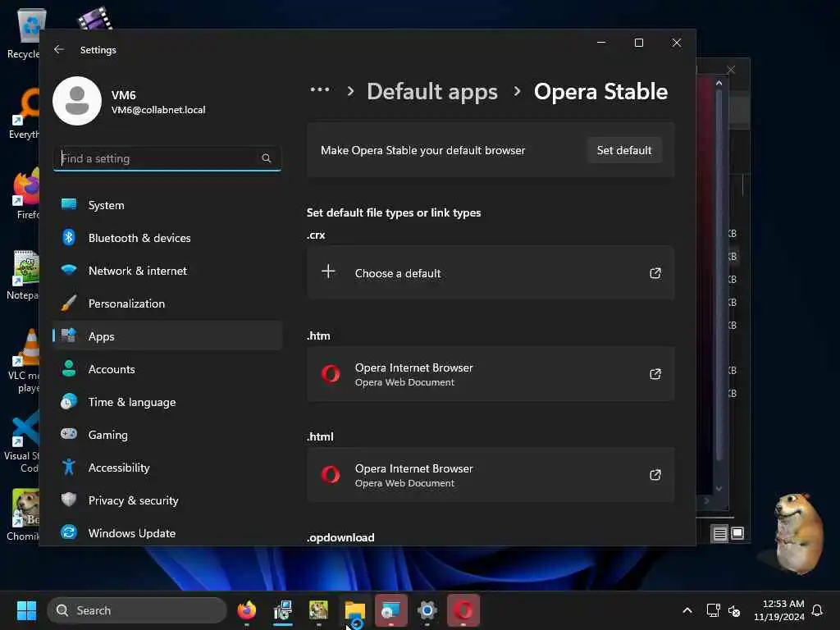Open taskbar monitor icon beside Firefox
The height and width of the screenshot is (630, 840).
282,610
